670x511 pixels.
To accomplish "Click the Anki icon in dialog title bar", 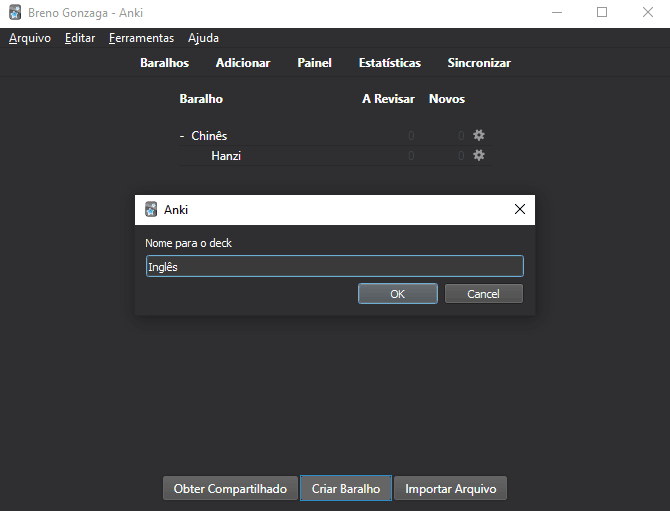I will click(151, 209).
